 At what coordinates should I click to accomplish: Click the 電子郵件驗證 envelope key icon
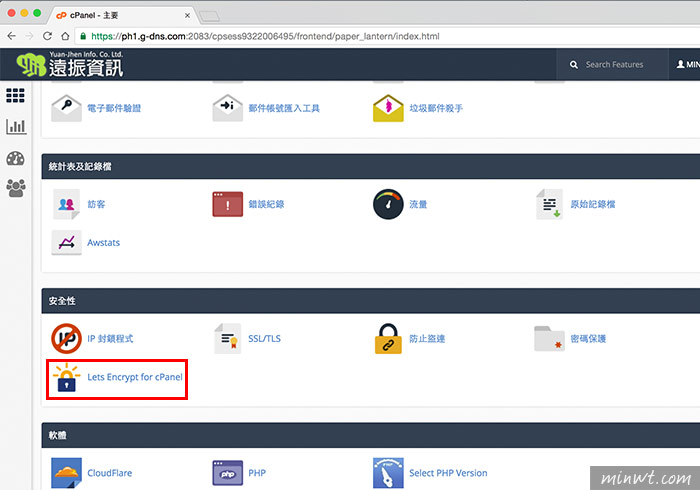67,108
